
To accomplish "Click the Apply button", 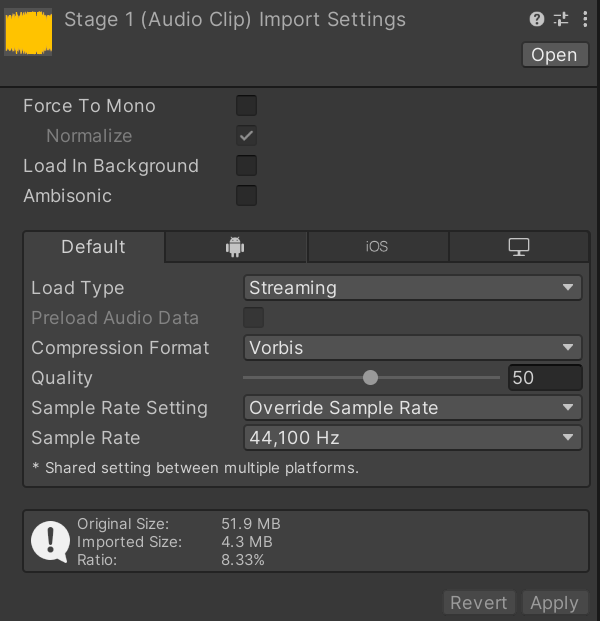I will point(554,603).
